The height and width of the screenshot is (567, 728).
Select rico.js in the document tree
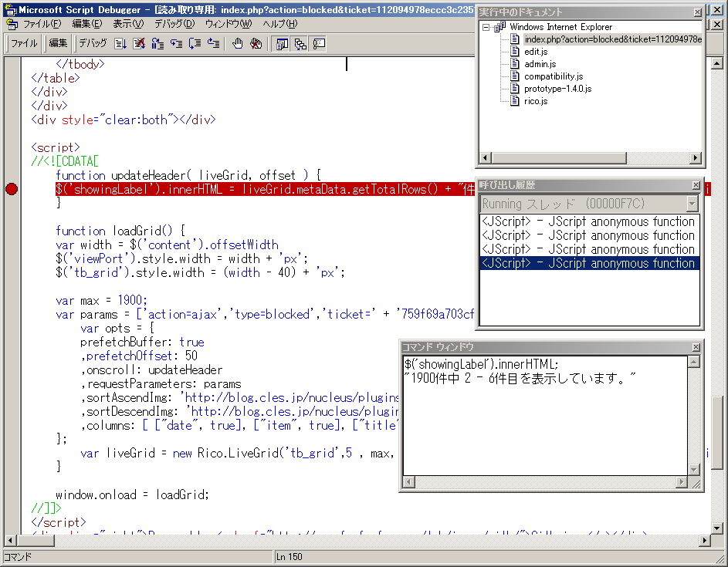click(535, 101)
